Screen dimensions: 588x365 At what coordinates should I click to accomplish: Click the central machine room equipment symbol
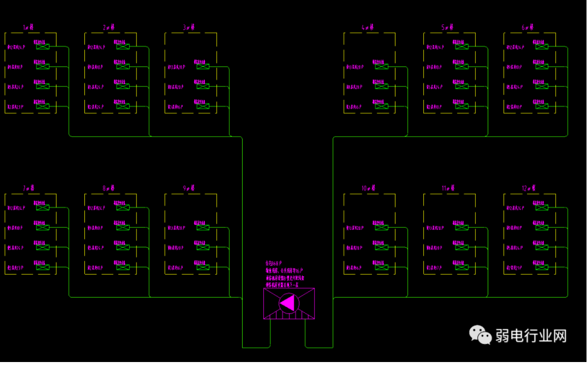(289, 303)
